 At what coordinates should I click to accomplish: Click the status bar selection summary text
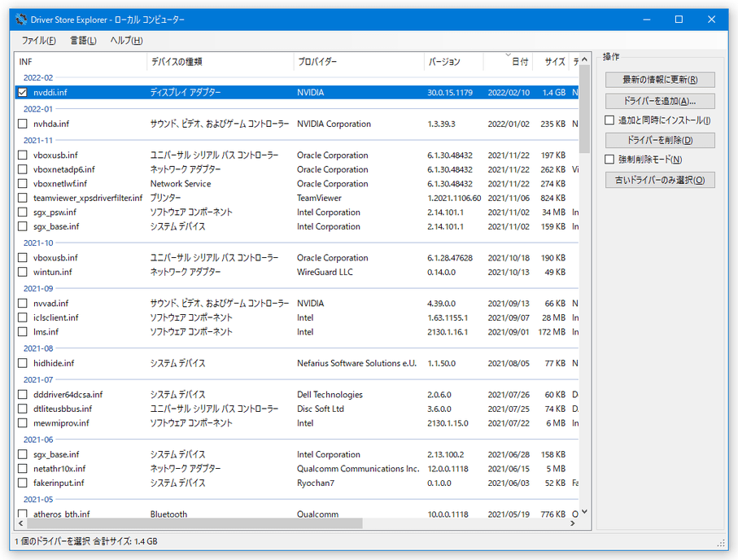coord(86,541)
